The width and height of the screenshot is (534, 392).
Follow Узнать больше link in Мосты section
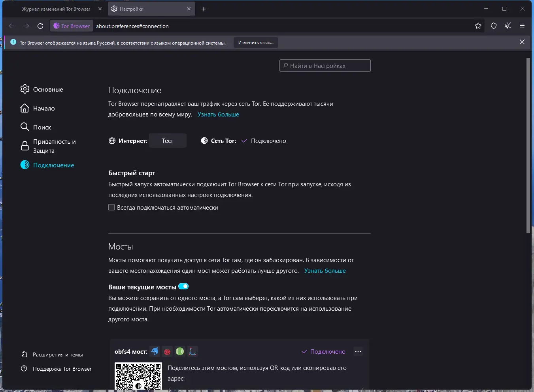click(x=325, y=271)
